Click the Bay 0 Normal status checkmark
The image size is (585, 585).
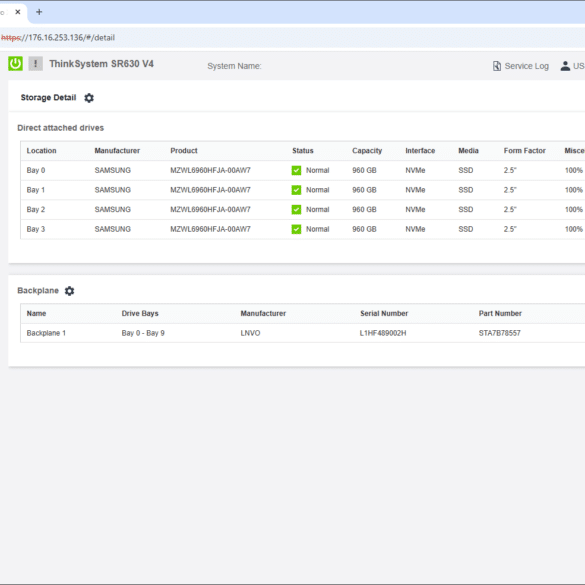tap(296, 171)
